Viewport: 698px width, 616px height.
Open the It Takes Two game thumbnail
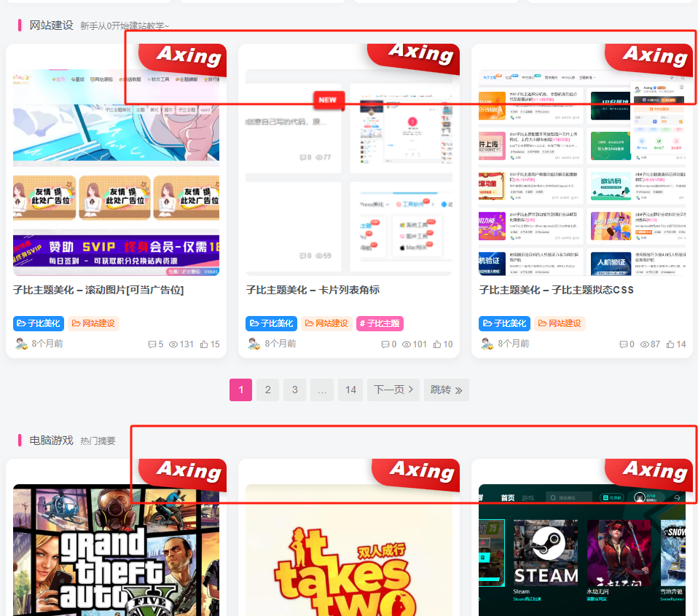coord(349,550)
